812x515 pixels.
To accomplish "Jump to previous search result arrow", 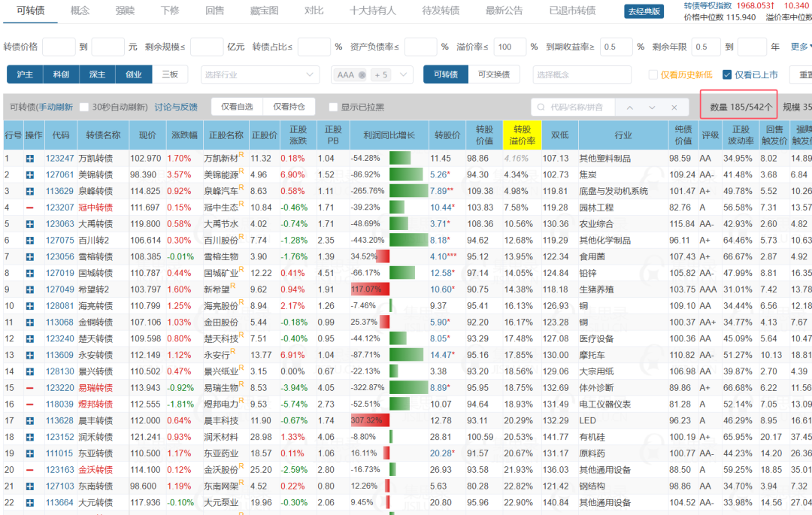I will 630,108.
